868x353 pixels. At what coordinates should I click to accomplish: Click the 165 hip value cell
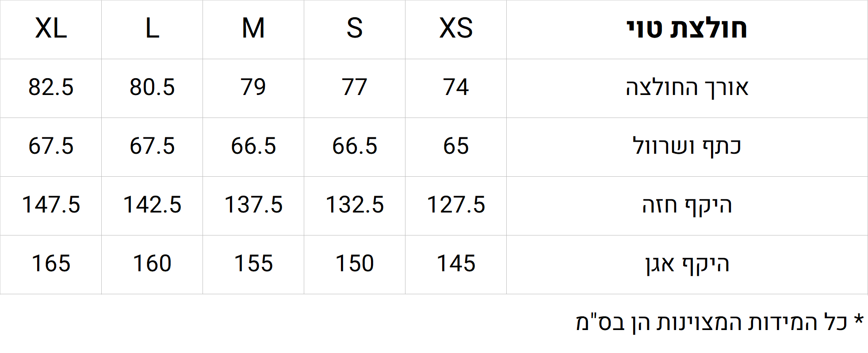[51, 264]
